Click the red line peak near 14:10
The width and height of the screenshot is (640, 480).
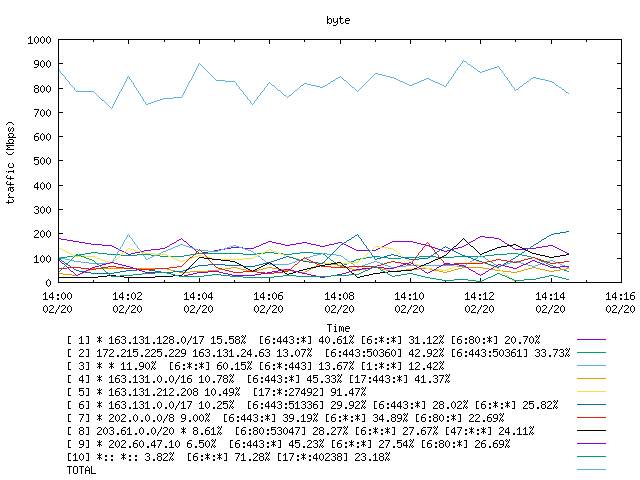428,243
